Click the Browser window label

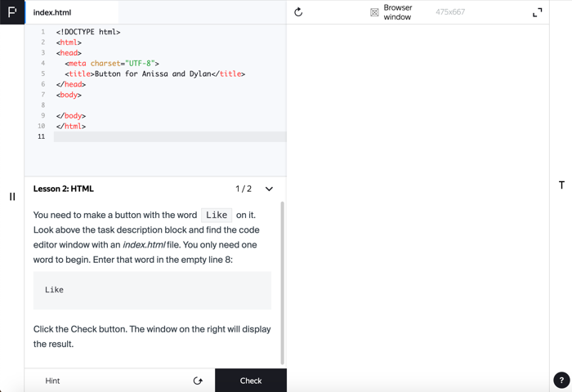pos(398,12)
